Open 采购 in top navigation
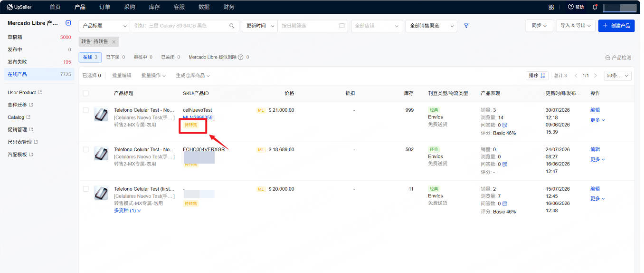This screenshot has height=273, width=644. click(130, 7)
